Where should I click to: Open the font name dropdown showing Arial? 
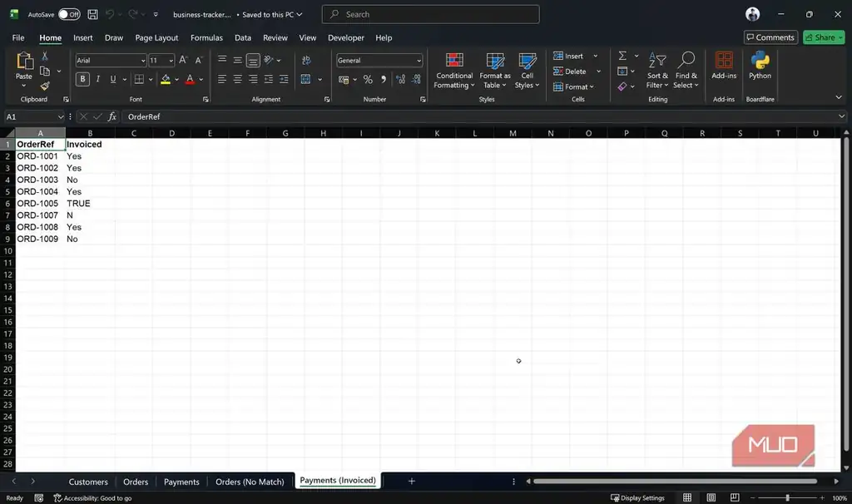pyautogui.click(x=143, y=61)
